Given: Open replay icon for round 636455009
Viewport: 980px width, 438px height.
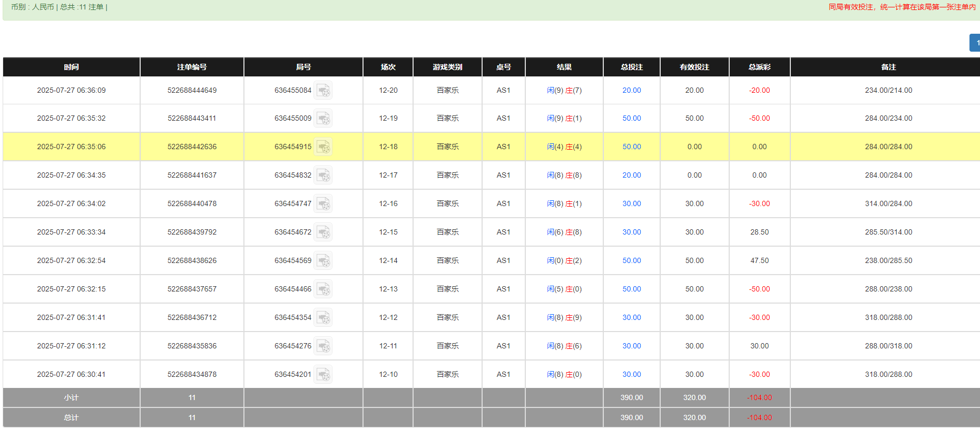Looking at the screenshot, I should (x=323, y=119).
